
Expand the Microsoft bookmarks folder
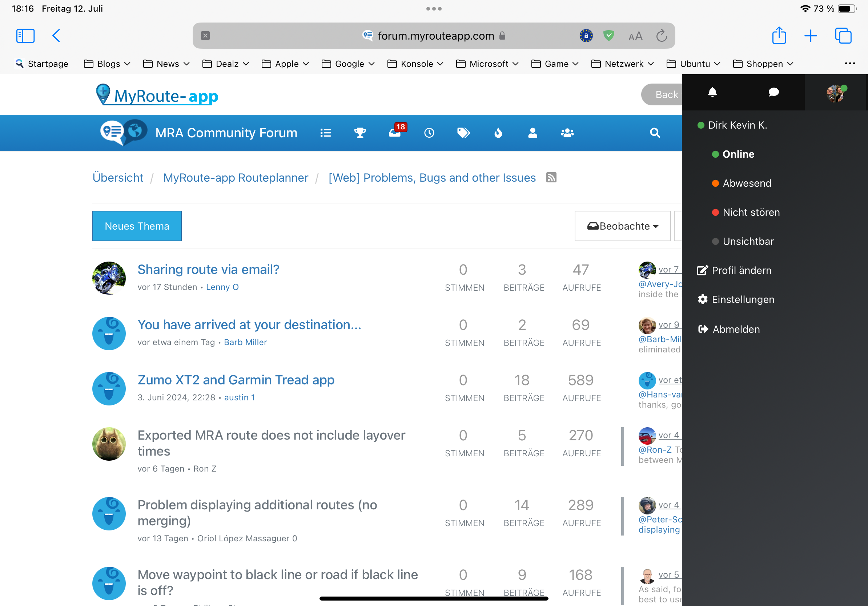pyautogui.click(x=487, y=64)
